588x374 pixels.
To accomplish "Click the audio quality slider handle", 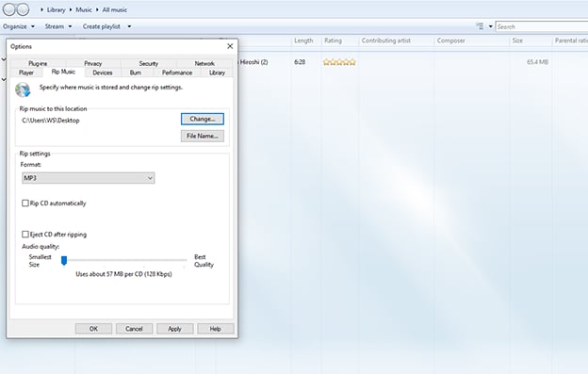I will [64, 260].
